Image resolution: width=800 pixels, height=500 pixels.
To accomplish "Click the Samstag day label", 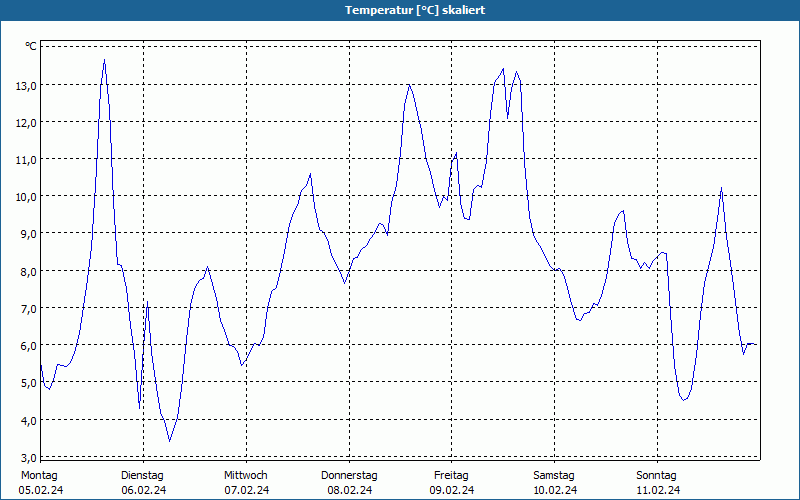I will click(554, 476).
